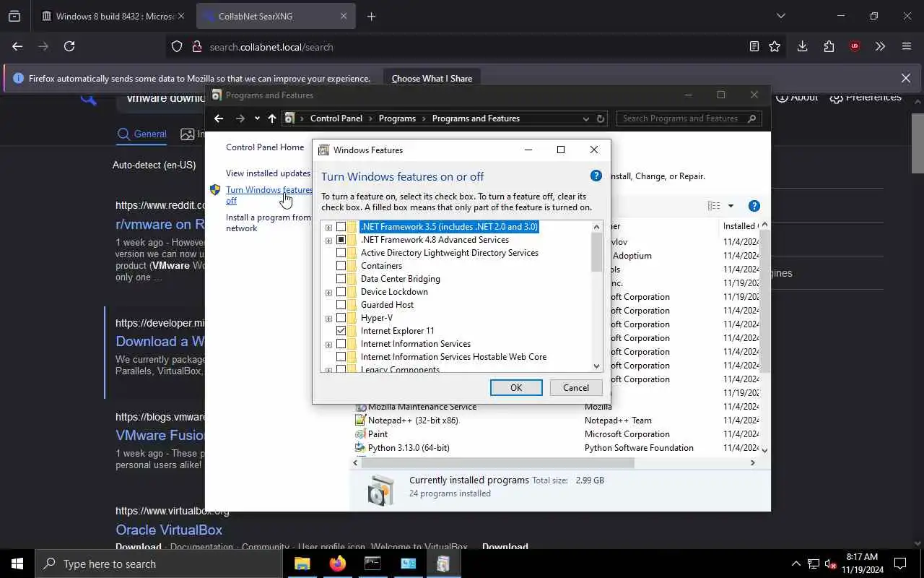This screenshot has width=924, height=578.
Task: Expand the Hyper-V feature node
Action: click(x=328, y=319)
